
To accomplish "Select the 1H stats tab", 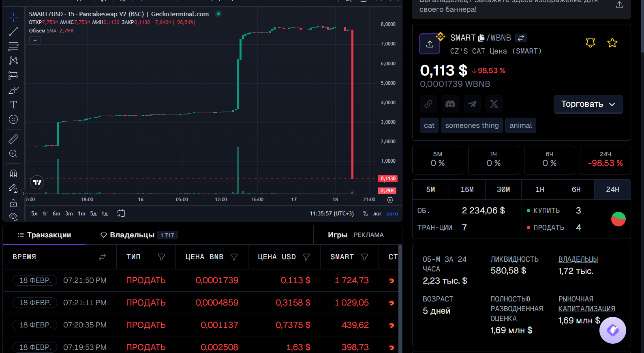I will pyautogui.click(x=540, y=189).
